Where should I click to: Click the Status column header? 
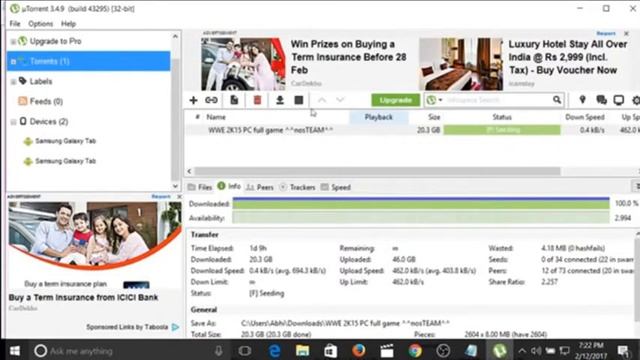(502, 117)
